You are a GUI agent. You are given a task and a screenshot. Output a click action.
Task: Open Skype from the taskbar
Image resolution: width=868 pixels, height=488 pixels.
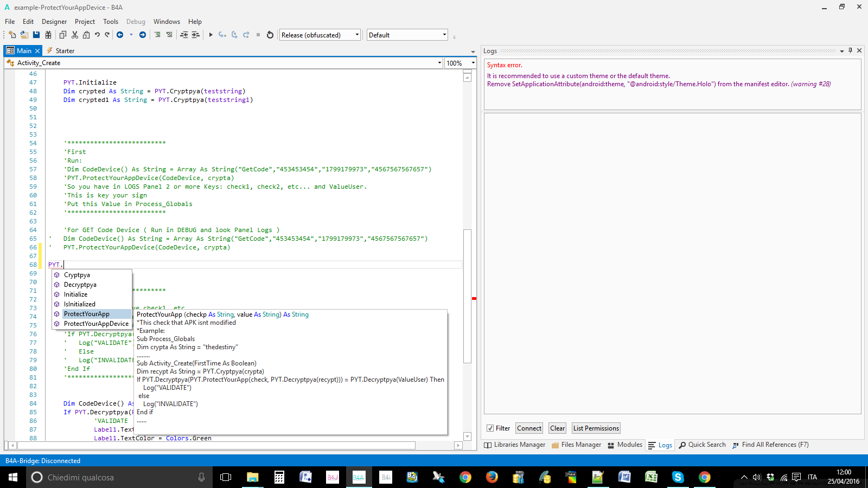[678, 477]
